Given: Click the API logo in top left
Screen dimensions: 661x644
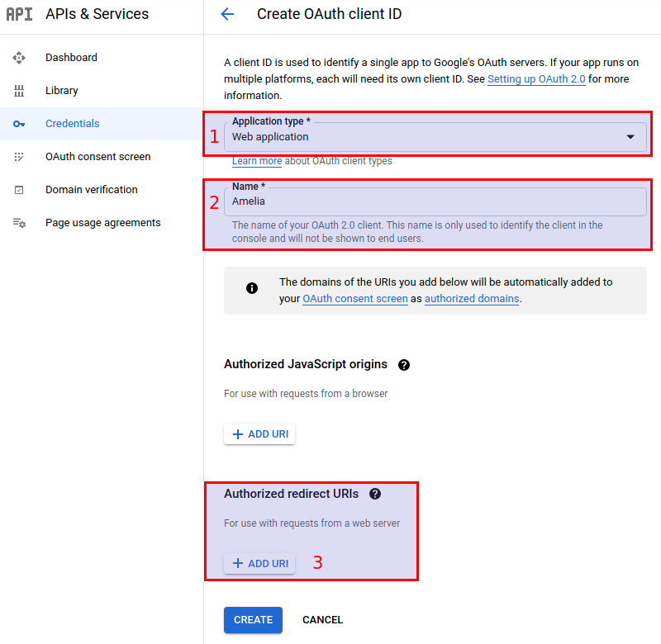Looking at the screenshot, I should pos(20,14).
